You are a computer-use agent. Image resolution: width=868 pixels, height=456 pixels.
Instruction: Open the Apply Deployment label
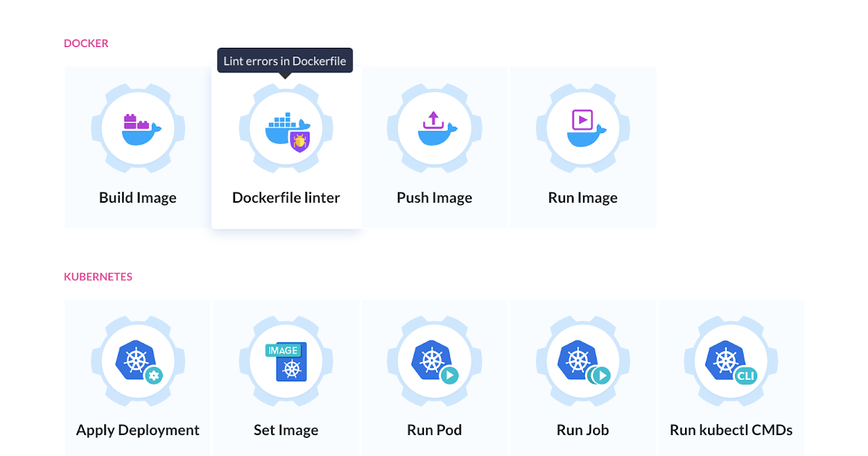(x=137, y=430)
